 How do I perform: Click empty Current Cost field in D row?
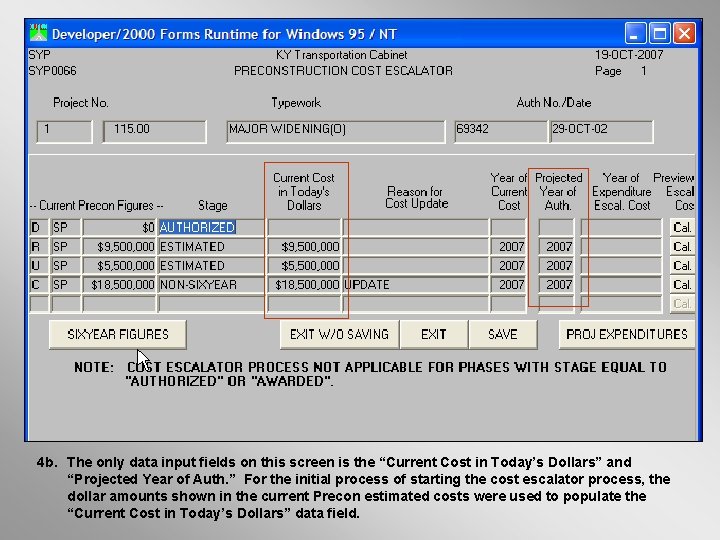coord(304,227)
